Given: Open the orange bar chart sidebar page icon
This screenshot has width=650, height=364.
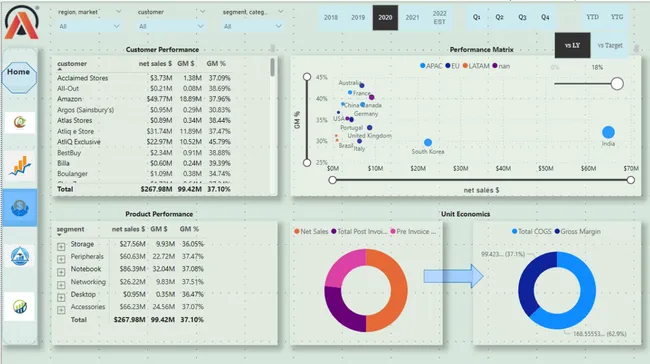Looking at the screenshot, I should [19, 166].
